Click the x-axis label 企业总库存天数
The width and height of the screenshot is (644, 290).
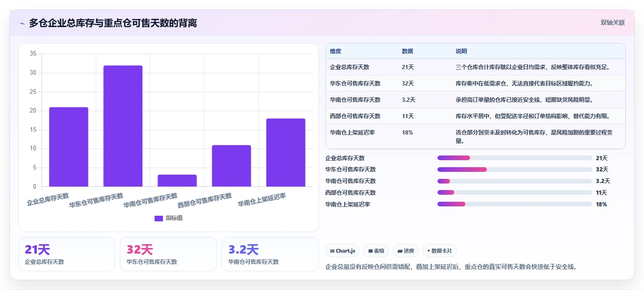click(x=48, y=199)
